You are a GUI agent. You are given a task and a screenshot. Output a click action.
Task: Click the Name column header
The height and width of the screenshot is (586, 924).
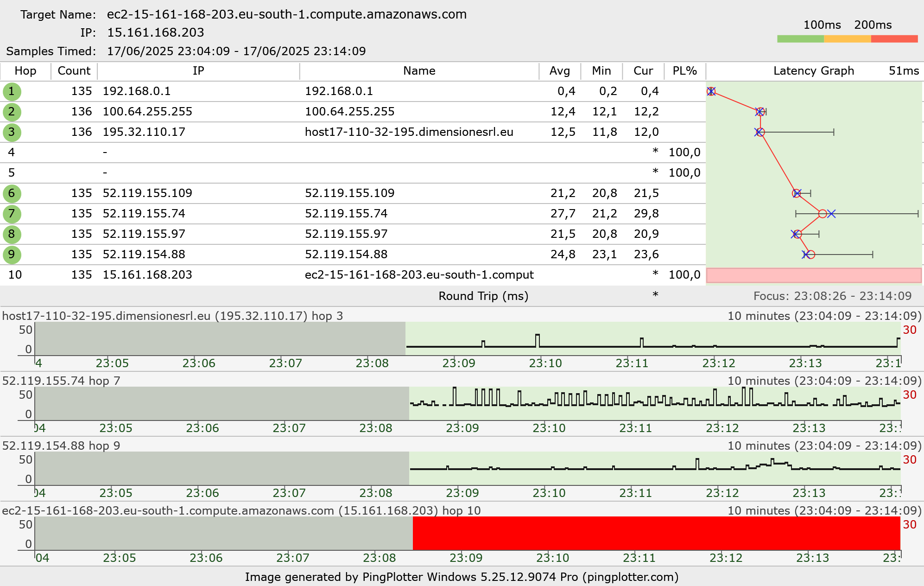pyautogui.click(x=419, y=71)
